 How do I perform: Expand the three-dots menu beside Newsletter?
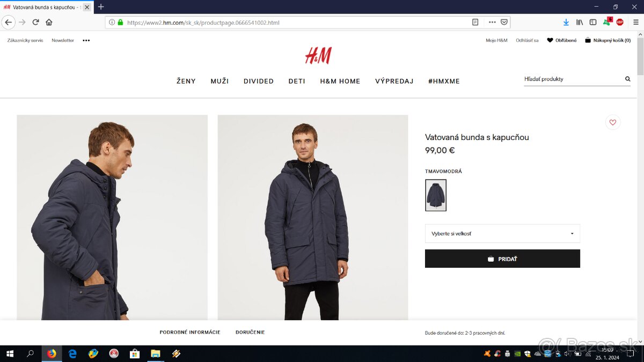click(86, 40)
